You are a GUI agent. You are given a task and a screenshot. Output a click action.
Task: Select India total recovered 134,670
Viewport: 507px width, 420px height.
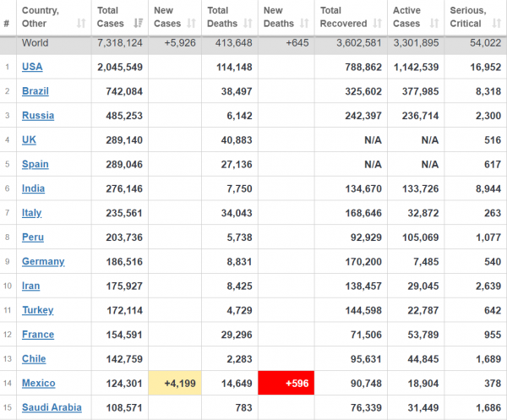click(x=363, y=188)
